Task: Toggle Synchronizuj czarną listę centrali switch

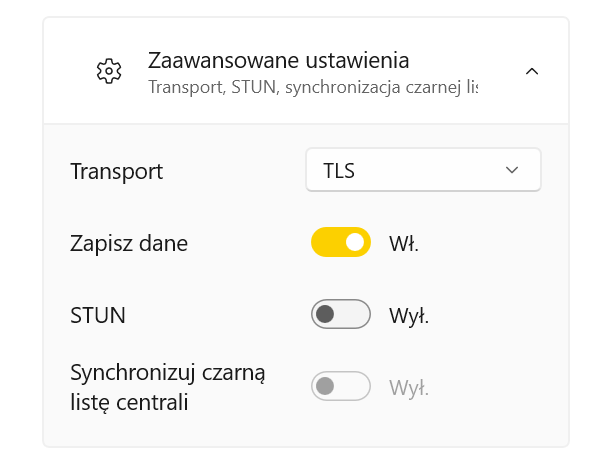Action: pos(341,386)
